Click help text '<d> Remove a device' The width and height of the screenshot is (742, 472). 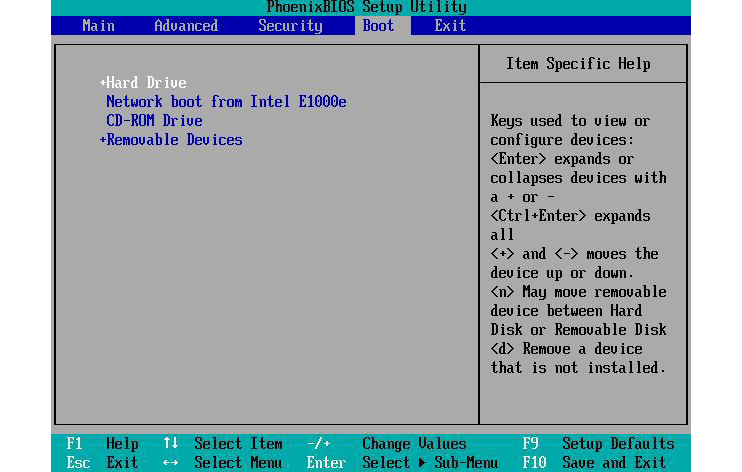(x=566, y=349)
